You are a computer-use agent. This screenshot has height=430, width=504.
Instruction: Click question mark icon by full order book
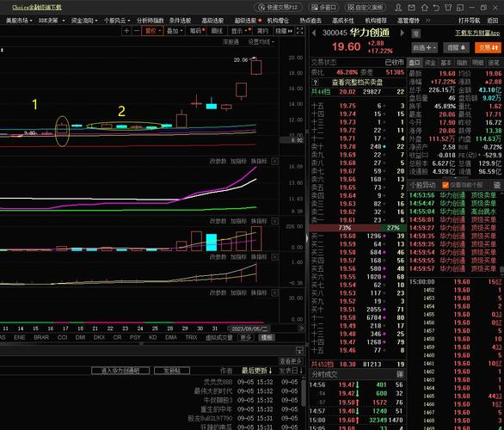[x=316, y=83]
